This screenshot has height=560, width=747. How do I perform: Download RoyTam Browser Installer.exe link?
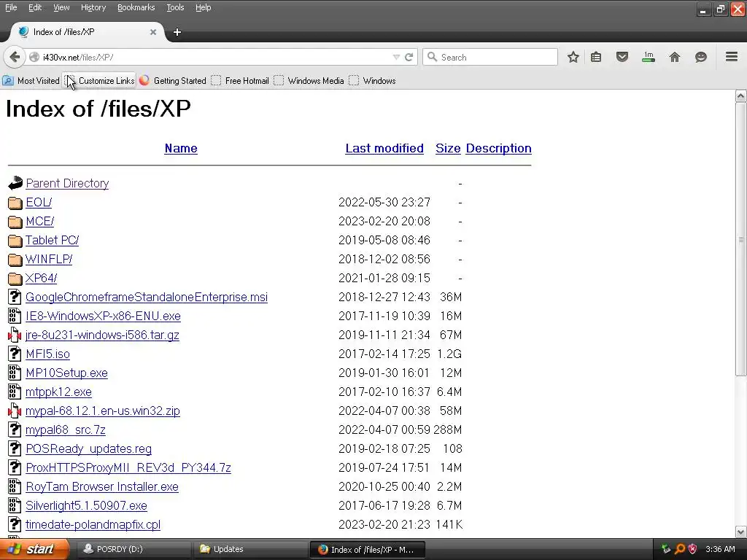pos(102,486)
